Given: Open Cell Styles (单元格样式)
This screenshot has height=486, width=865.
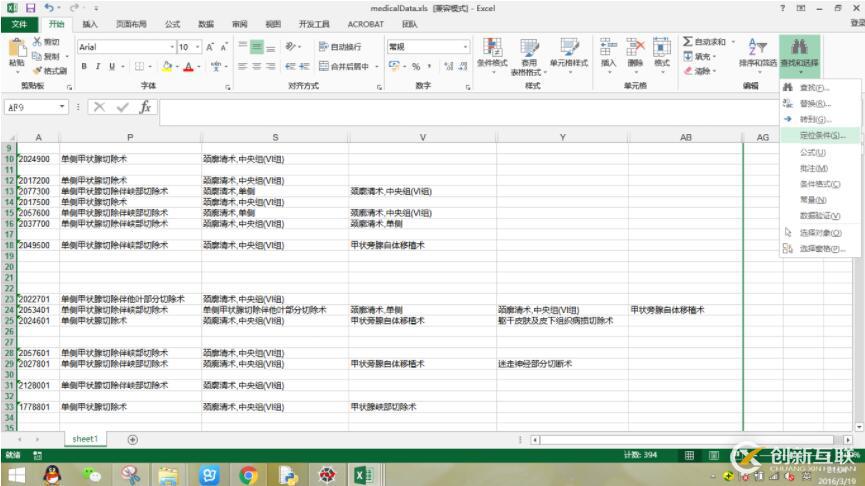Looking at the screenshot, I should coord(569,54).
